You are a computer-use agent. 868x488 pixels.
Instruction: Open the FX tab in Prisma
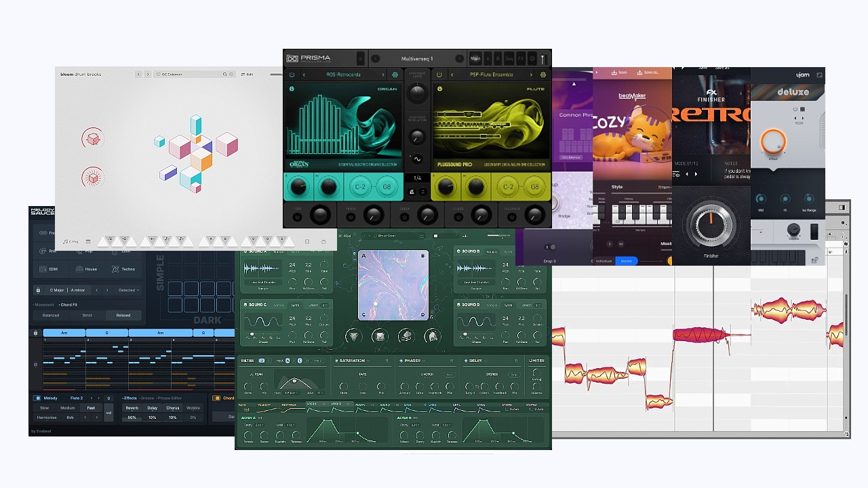coord(521,59)
